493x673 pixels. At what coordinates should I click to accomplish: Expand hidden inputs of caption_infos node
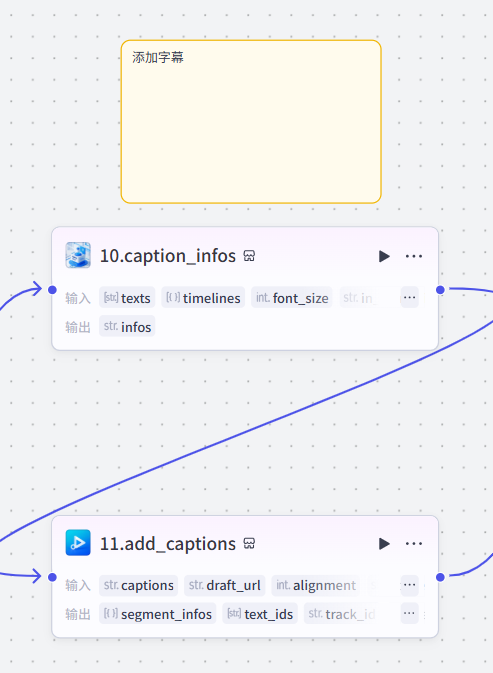(409, 297)
